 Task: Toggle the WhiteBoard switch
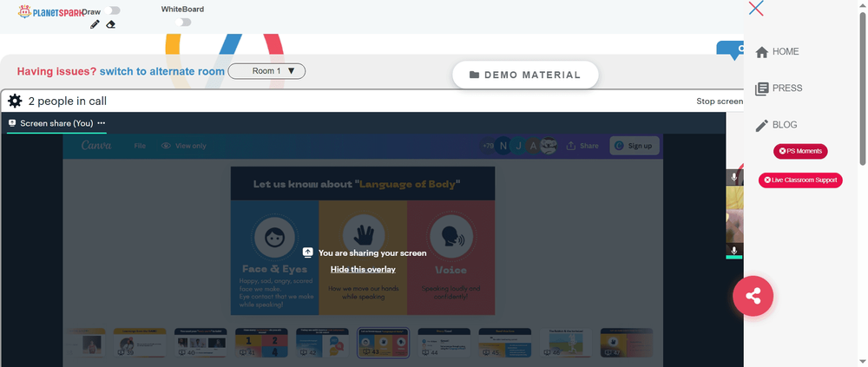[x=183, y=23]
